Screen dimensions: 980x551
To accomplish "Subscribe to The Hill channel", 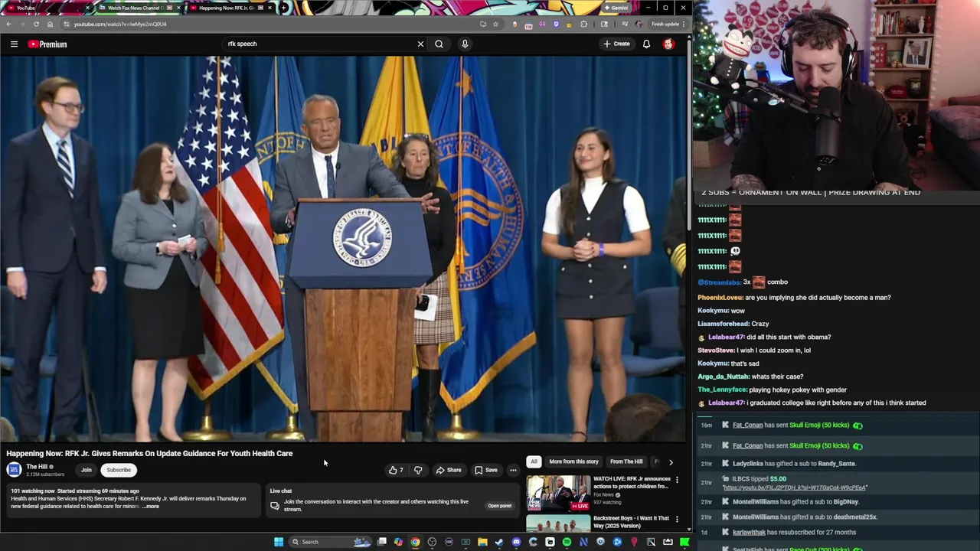I will [x=119, y=470].
